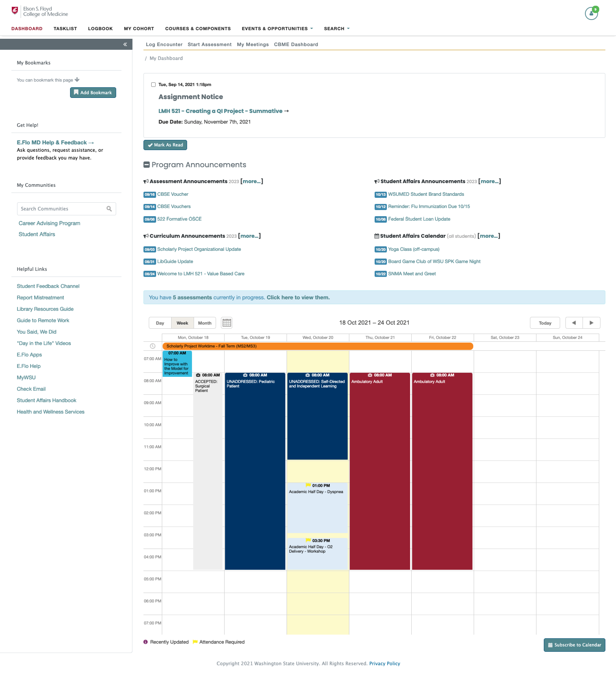Click the clock icon beside all-day row
Image resolution: width=616 pixels, height=673 pixels.
(152, 346)
